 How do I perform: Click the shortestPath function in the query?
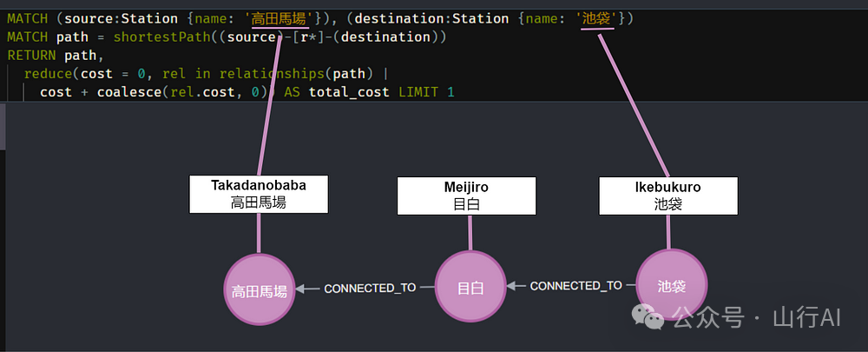[161, 37]
